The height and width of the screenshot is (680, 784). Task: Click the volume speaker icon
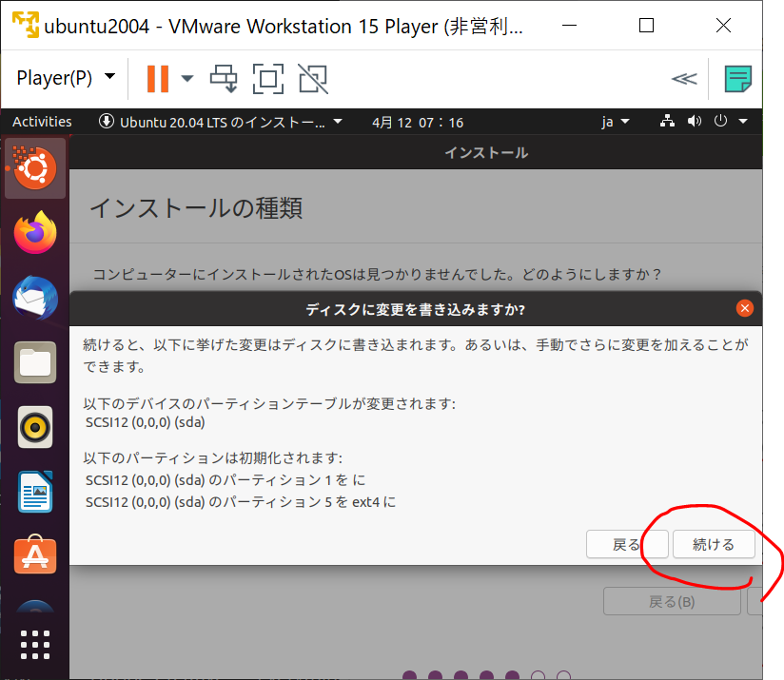click(x=694, y=121)
